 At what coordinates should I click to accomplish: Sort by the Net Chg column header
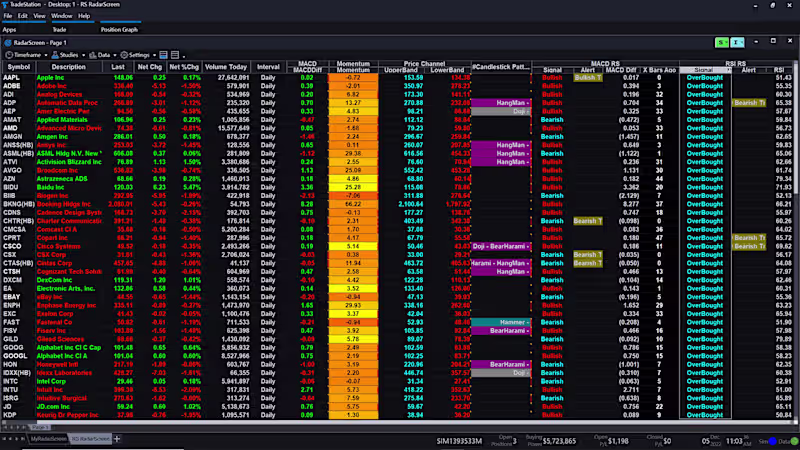tap(149, 67)
